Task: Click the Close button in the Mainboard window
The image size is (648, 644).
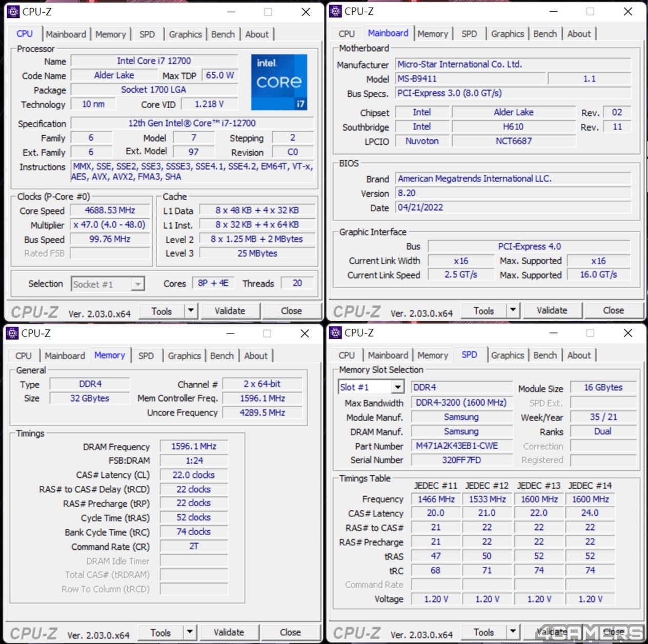Action: click(x=614, y=310)
